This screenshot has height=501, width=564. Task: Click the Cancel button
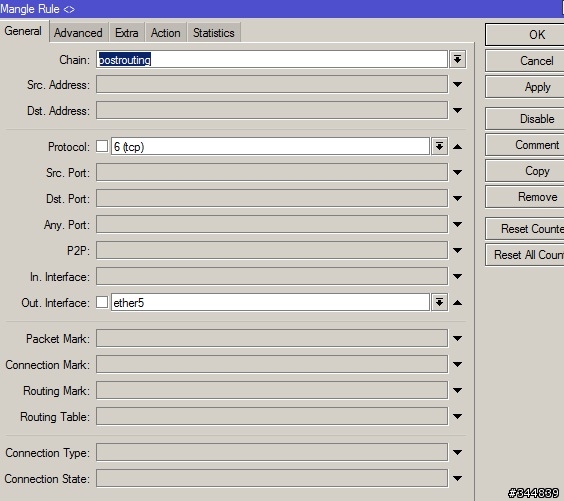[525, 61]
